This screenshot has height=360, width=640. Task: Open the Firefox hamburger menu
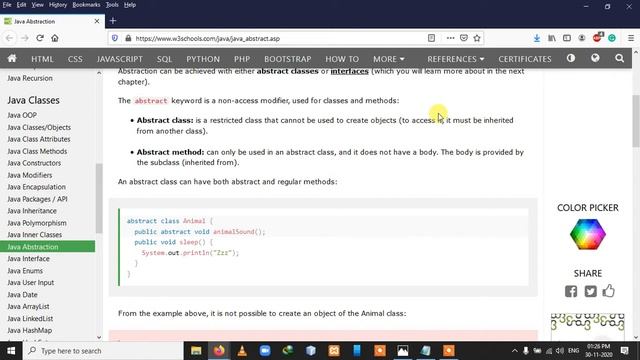631,38
